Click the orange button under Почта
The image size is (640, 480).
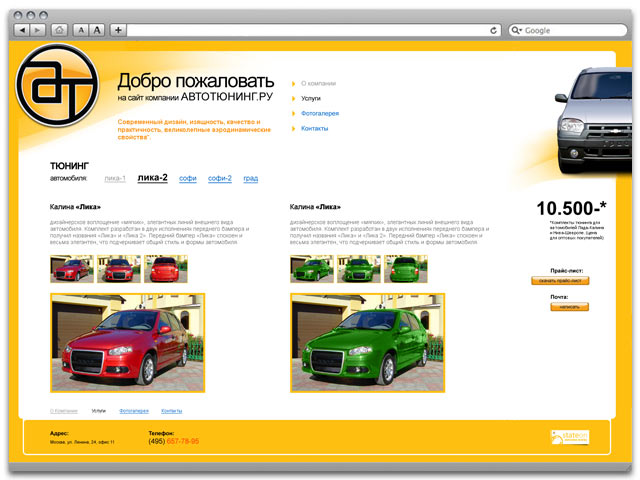pyautogui.click(x=569, y=307)
